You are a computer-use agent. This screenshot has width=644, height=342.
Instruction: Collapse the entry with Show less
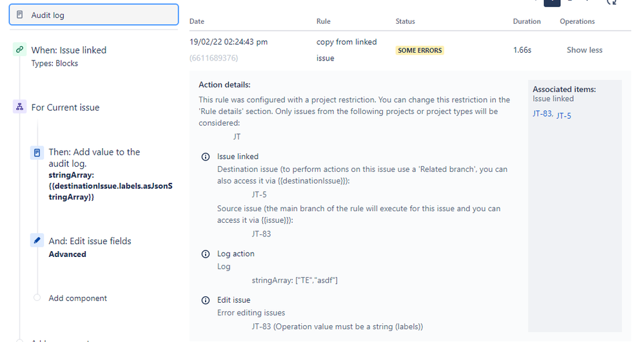(x=585, y=50)
